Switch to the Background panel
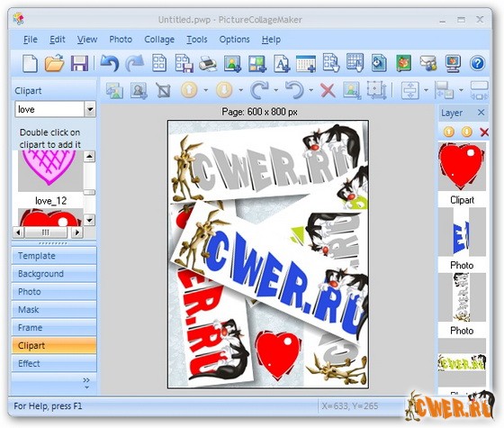The image size is (504, 428). pyautogui.click(x=54, y=274)
